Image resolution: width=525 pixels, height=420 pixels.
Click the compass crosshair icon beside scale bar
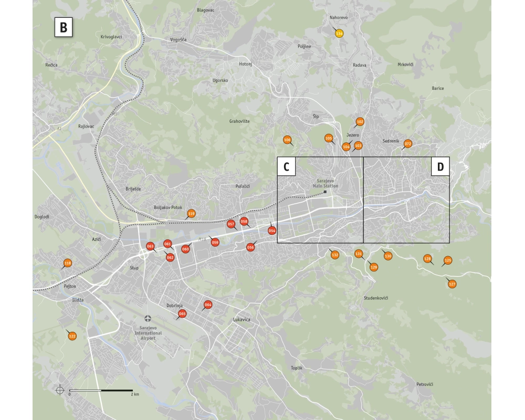(x=60, y=390)
